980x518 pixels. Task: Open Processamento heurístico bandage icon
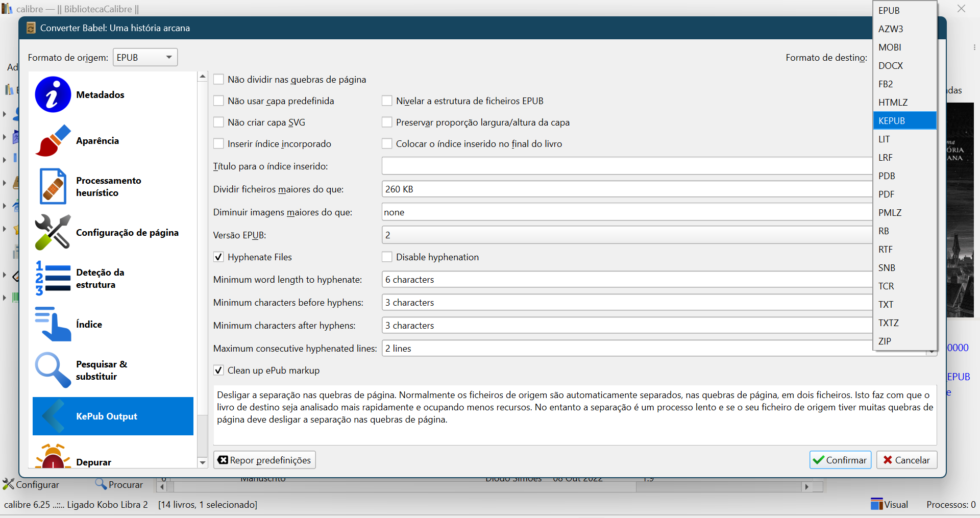(x=53, y=186)
